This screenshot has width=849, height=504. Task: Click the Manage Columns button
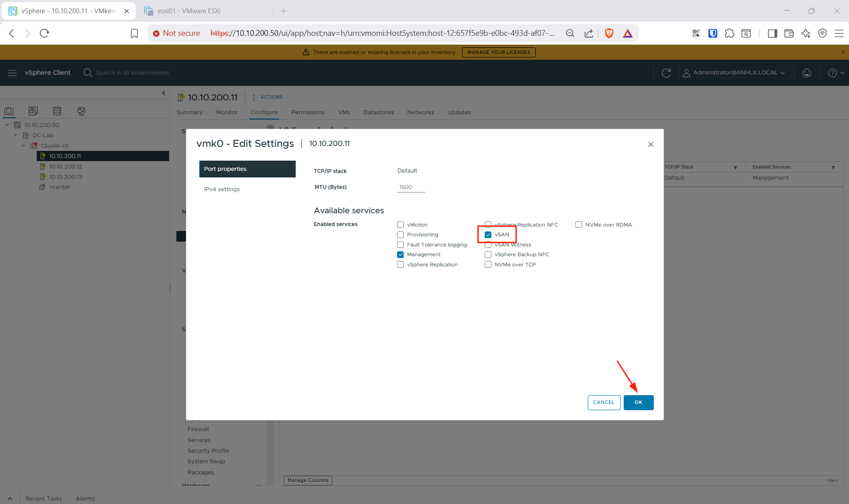pyautogui.click(x=308, y=480)
